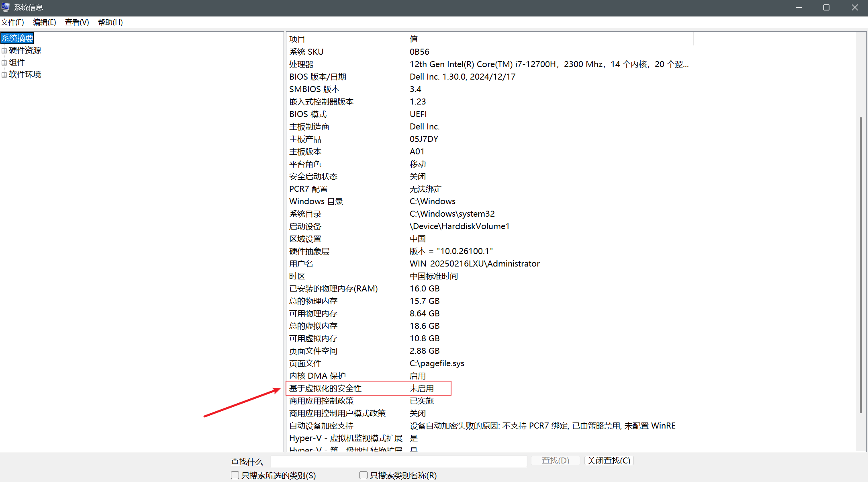Click the vertical scrollbar thumb in details pane
Image resolution: width=868 pixels, height=482 pixels.
click(861, 265)
